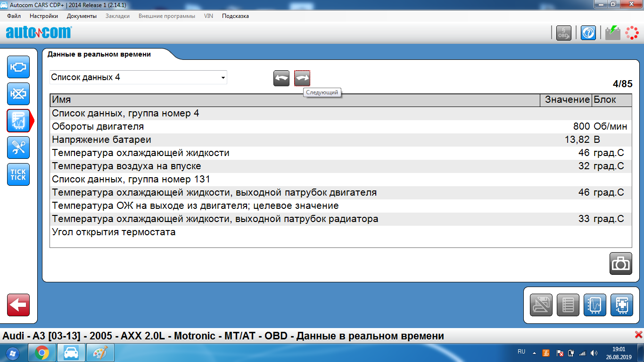This screenshot has height=362, width=644.
Task: Click the OBD toolbar icon
Action: tap(564, 33)
